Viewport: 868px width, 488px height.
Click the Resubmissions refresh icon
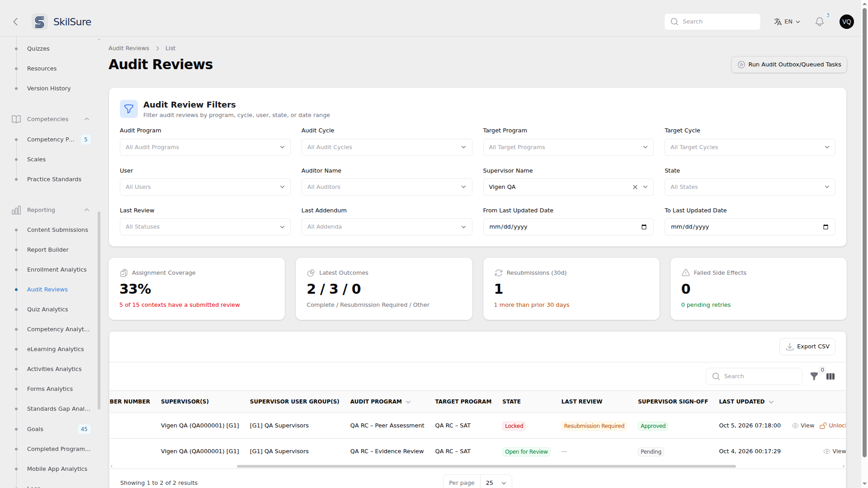498,273
